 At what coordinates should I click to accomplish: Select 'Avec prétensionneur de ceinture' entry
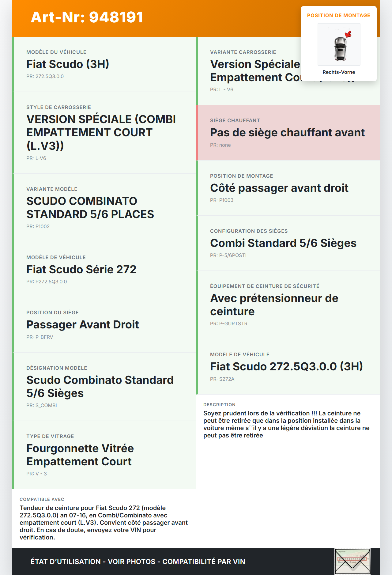point(274,305)
